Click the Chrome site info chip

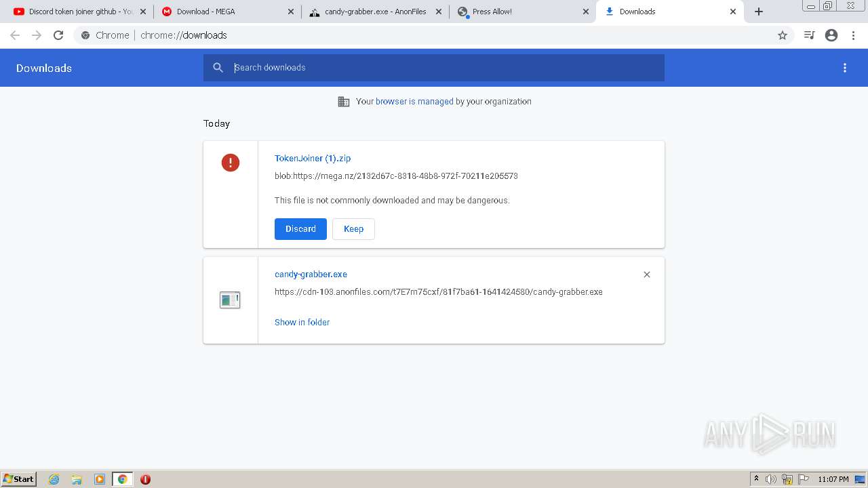[x=105, y=35]
